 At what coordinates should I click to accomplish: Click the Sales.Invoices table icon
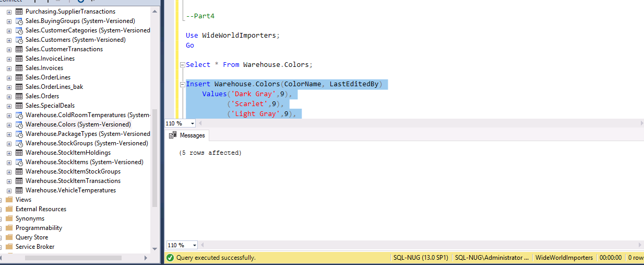[x=19, y=68]
